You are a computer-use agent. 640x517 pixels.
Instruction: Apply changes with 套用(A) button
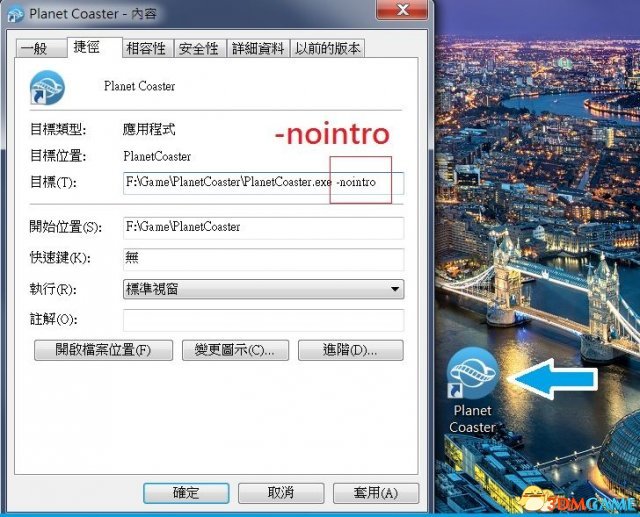coord(376,493)
